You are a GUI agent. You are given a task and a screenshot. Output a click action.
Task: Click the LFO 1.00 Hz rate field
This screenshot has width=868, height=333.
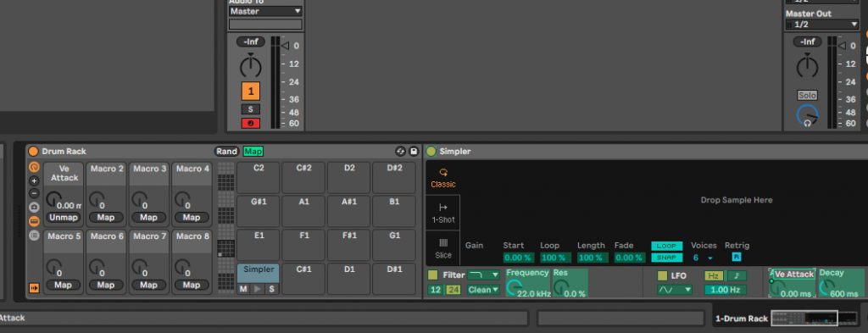tap(726, 290)
